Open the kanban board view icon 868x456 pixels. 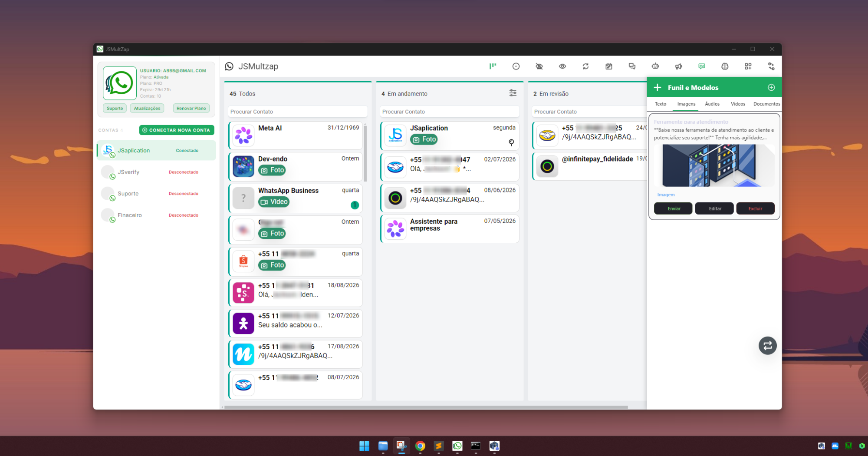pos(493,66)
